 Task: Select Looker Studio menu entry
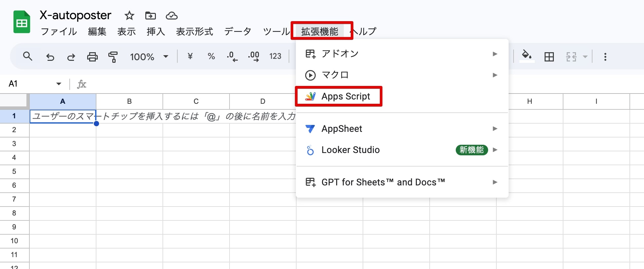point(402,150)
